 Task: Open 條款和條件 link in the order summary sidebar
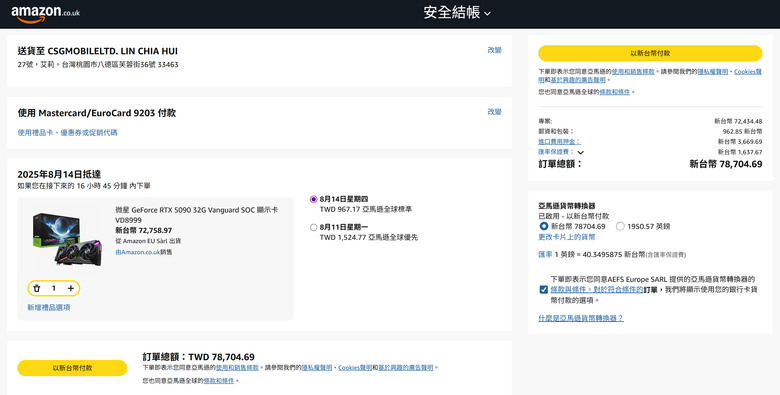point(614,92)
